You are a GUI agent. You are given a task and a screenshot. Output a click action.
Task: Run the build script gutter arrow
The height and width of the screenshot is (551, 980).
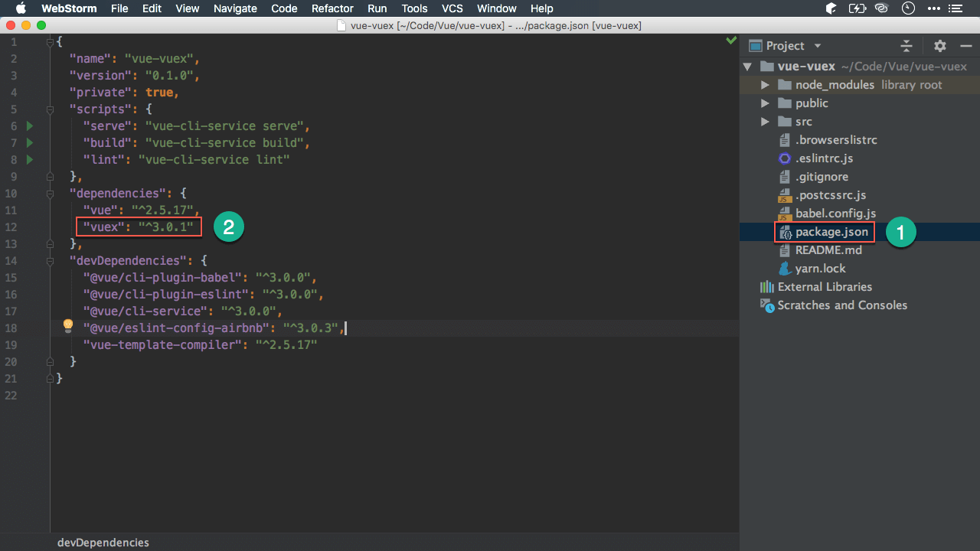tap(30, 142)
